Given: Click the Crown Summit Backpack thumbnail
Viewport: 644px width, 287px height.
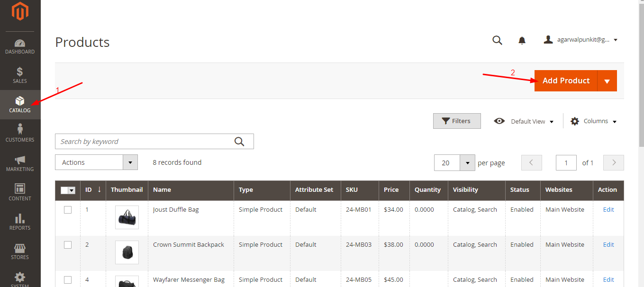Looking at the screenshot, I should point(127,252).
